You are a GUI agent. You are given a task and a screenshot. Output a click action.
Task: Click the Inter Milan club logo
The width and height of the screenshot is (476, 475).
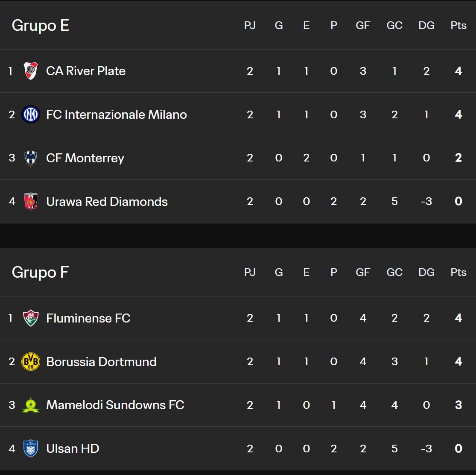pos(31,114)
